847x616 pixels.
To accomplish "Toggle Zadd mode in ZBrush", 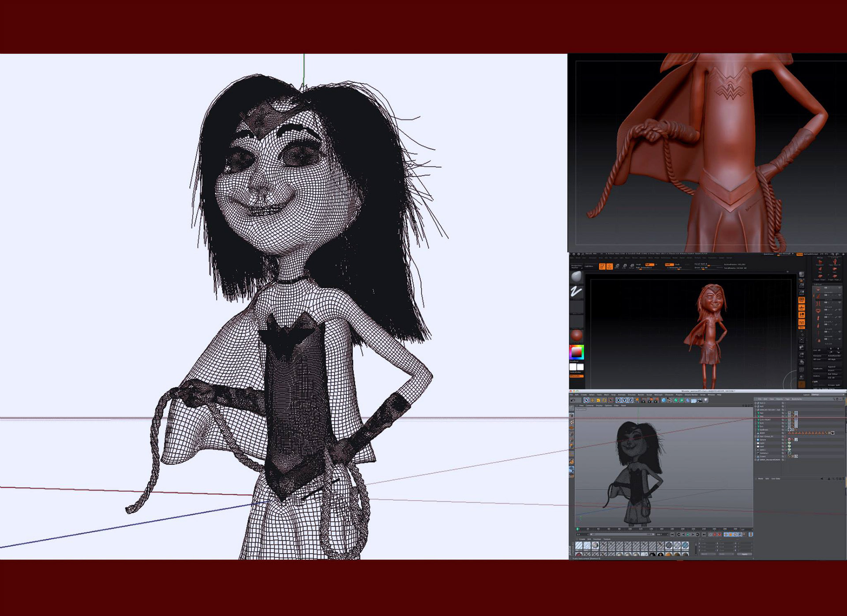I will point(669,265).
